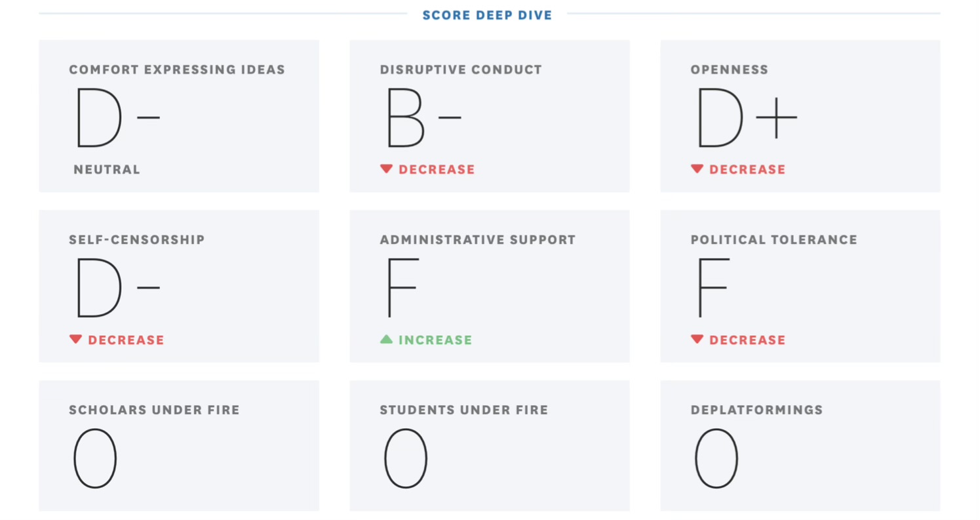
Task: Click red down arrow under Disruptive Conduct
Action: [386, 169]
